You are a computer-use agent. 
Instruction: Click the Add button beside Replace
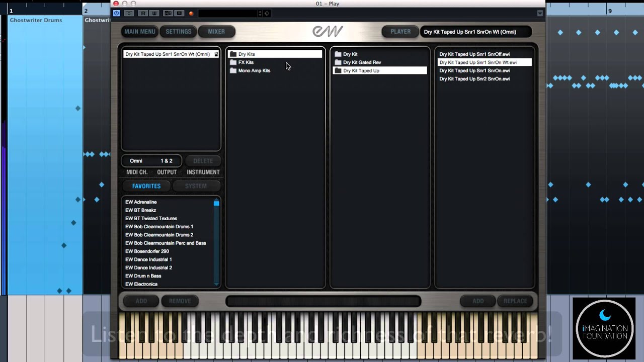pyautogui.click(x=478, y=301)
